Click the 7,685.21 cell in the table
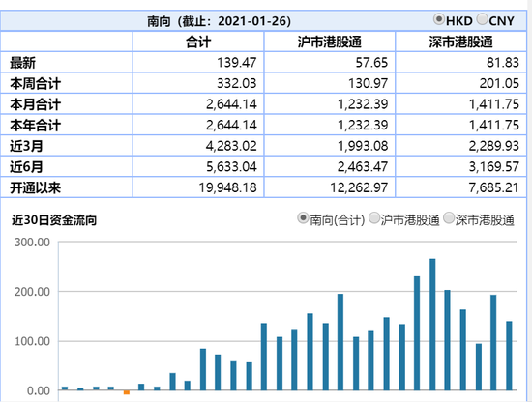 pyautogui.click(x=494, y=187)
